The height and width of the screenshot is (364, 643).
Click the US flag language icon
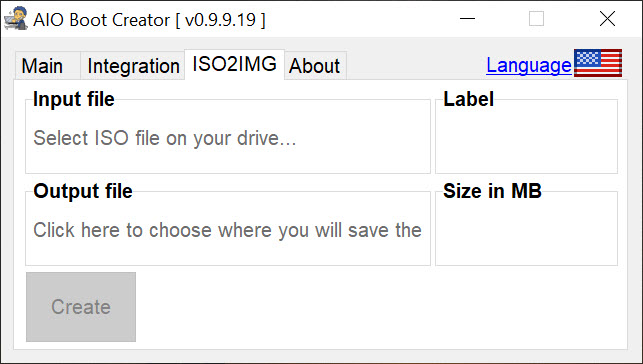tap(598, 63)
